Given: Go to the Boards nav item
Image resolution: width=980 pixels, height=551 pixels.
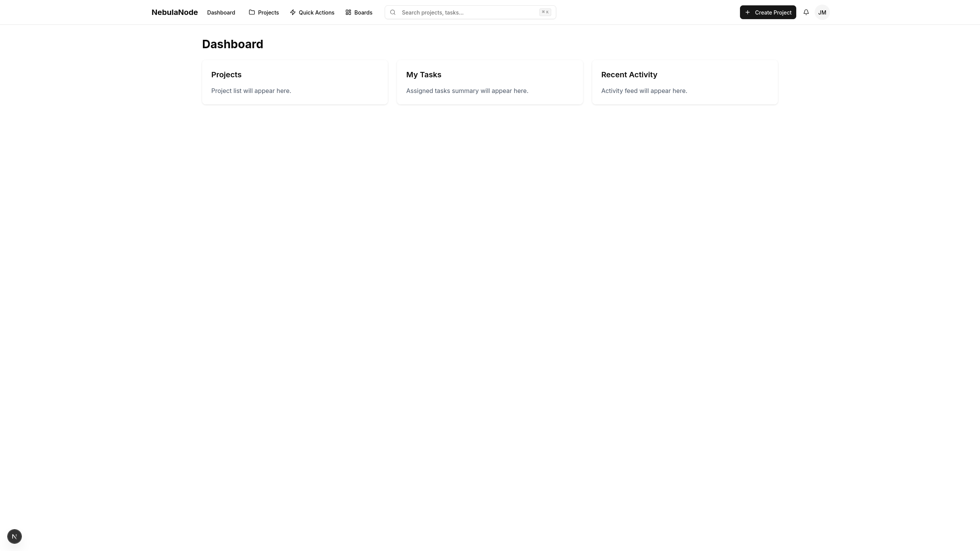Looking at the screenshot, I should (x=359, y=12).
